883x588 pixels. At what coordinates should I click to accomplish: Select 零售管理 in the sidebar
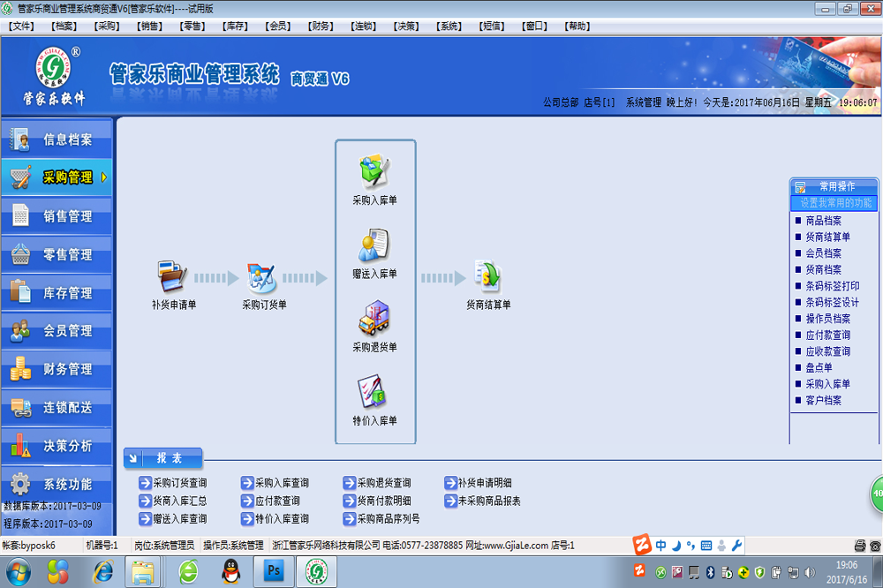click(57, 254)
